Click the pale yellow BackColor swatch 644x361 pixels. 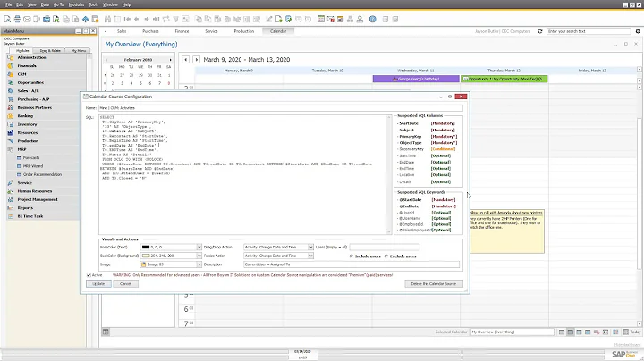(146, 256)
